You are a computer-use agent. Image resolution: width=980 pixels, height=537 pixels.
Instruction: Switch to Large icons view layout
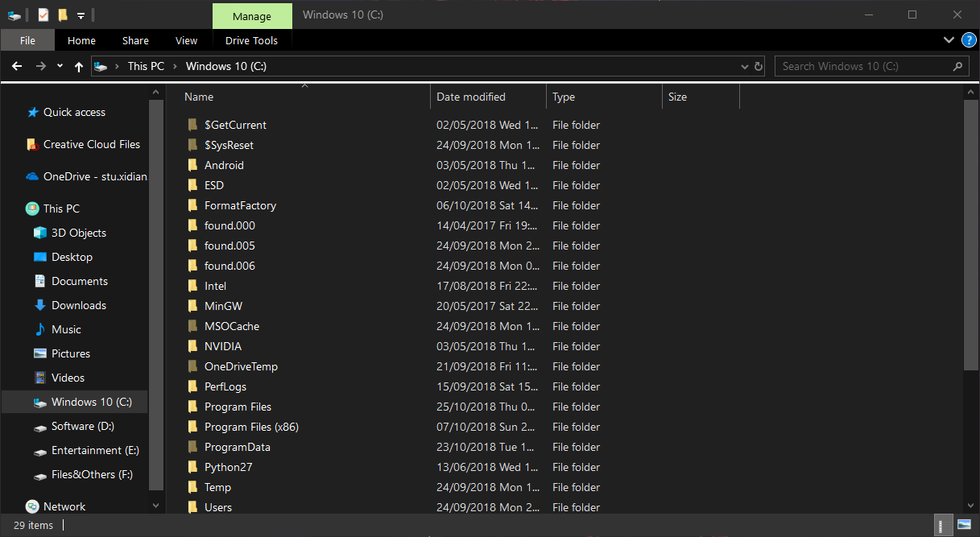click(964, 525)
